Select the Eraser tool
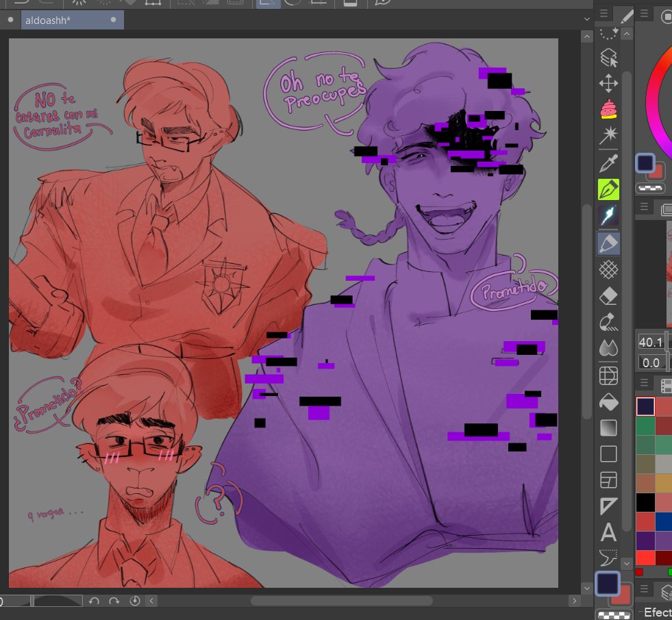The height and width of the screenshot is (620, 672). (x=608, y=296)
